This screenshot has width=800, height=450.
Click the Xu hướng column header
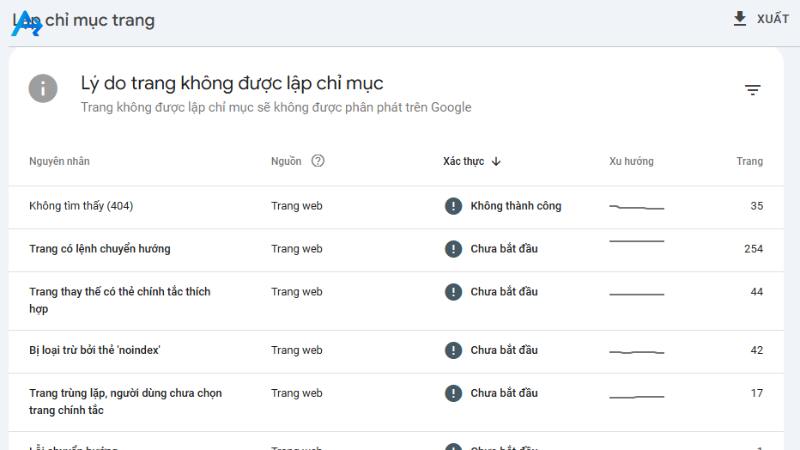pos(631,161)
